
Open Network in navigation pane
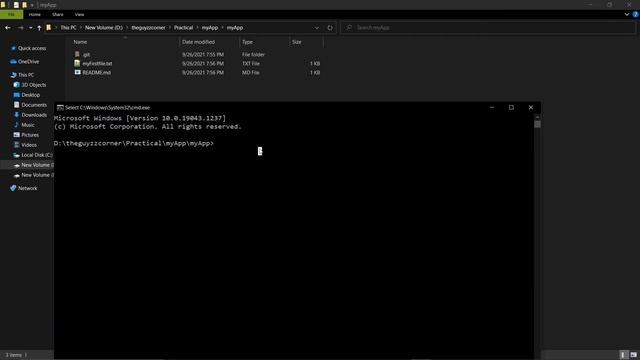tap(27, 188)
